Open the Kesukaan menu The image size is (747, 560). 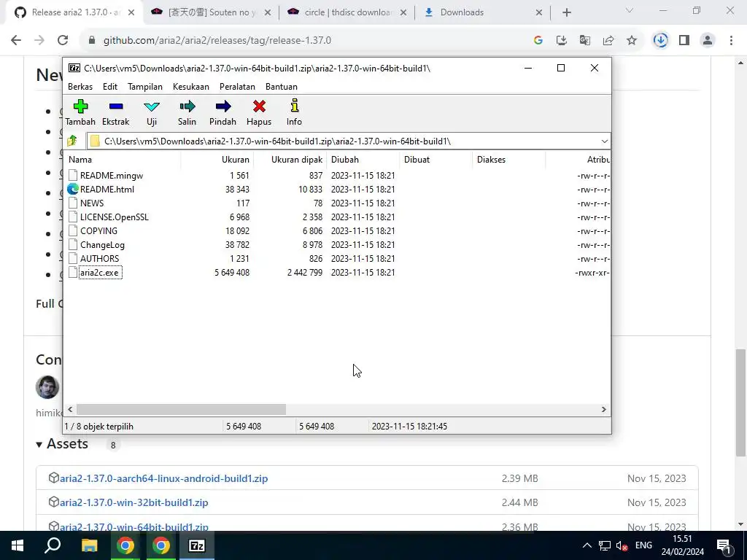point(191,87)
